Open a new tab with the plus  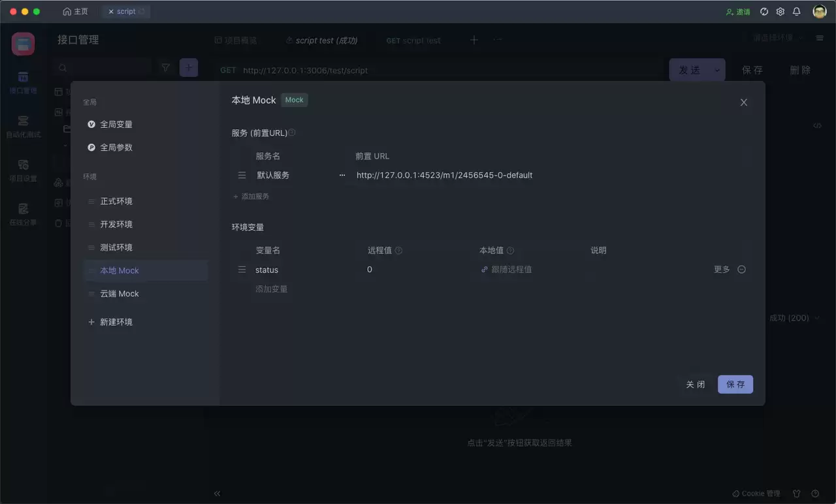point(474,40)
